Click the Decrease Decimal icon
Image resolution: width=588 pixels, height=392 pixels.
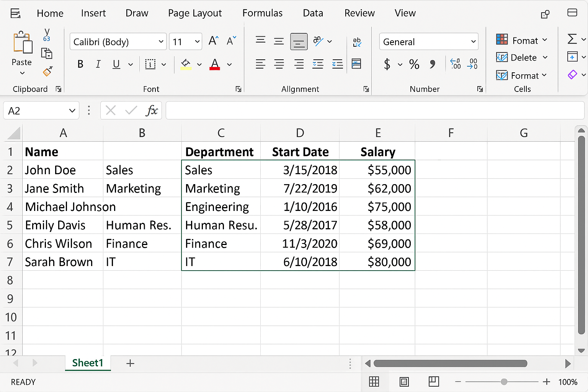(x=472, y=64)
